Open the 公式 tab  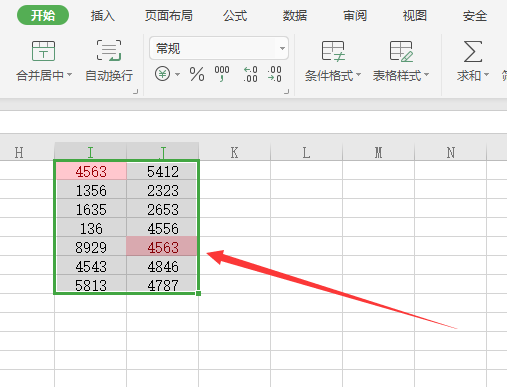[235, 16]
